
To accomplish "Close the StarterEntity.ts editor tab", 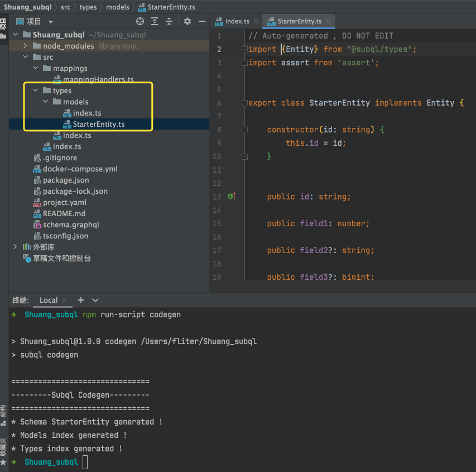I will 329,21.
